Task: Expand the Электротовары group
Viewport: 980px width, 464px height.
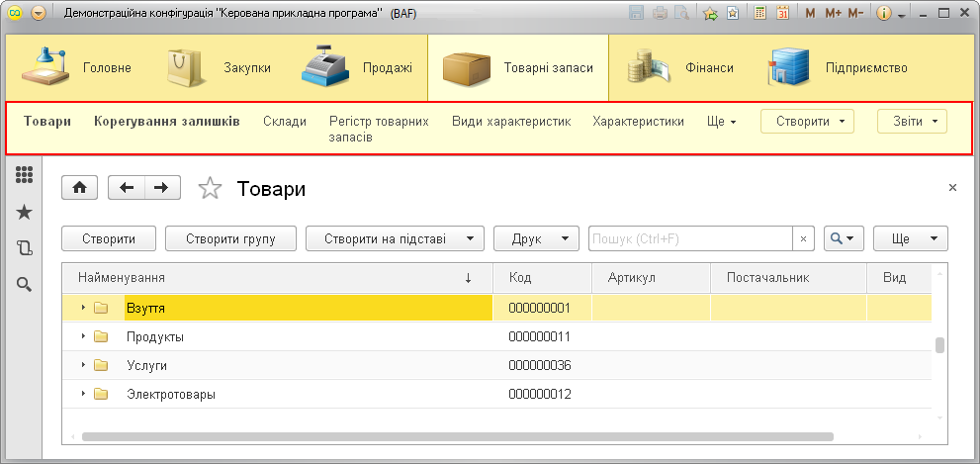Action: [x=83, y=394]
